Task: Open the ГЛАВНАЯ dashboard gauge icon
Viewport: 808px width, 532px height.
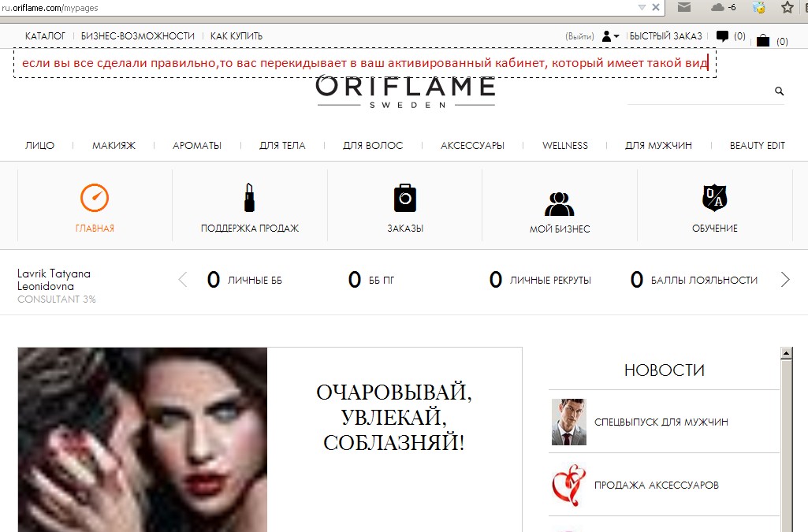Action: tap(95, 198)
